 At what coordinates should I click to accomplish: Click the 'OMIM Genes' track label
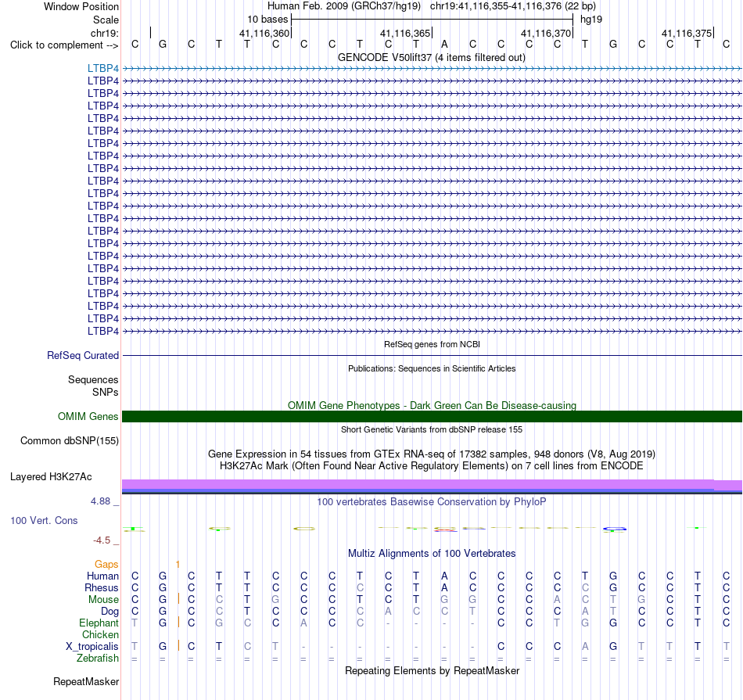88,417
